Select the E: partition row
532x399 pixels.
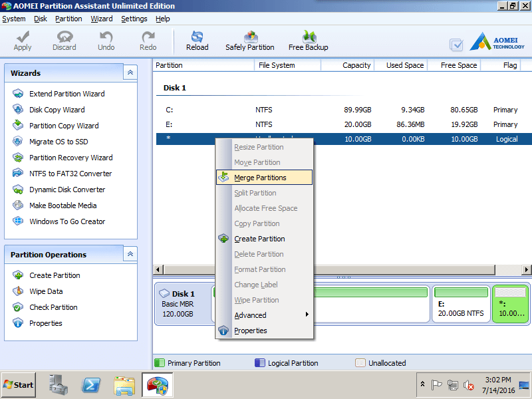point(342,124)
